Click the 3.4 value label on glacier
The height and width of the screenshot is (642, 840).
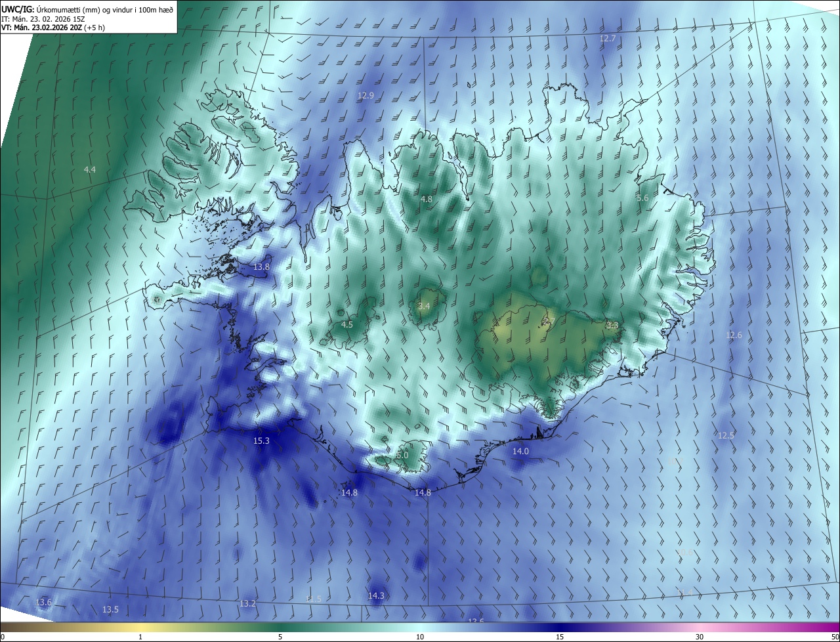point(424,307)
